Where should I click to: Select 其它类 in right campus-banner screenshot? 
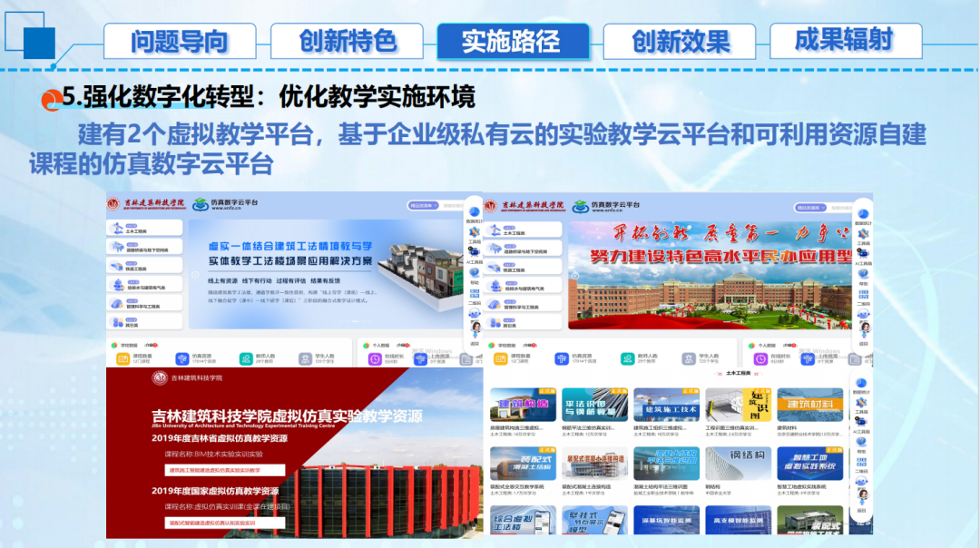[x=524, y=323]
